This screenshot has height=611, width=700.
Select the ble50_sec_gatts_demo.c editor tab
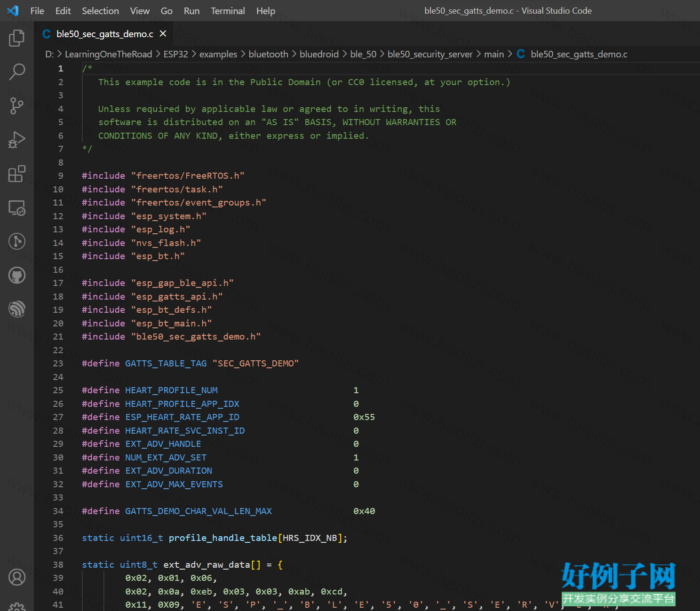tap(104, 34)
